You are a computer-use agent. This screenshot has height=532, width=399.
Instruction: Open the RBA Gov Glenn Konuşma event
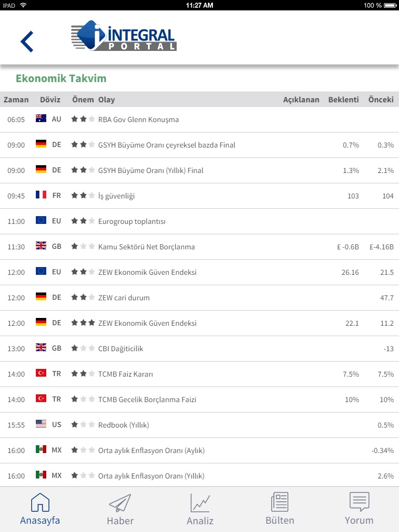tap(138, 119)
